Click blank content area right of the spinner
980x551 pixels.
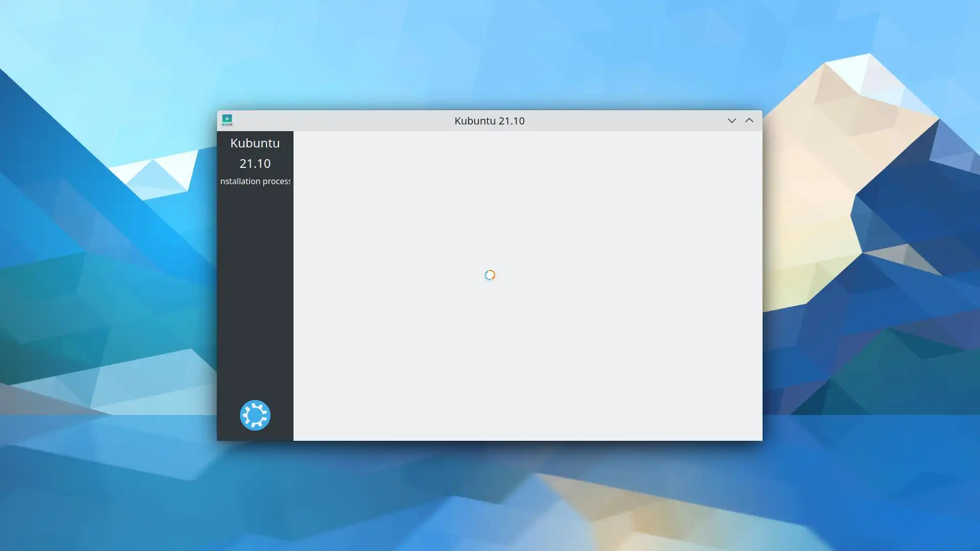[628, 275]
